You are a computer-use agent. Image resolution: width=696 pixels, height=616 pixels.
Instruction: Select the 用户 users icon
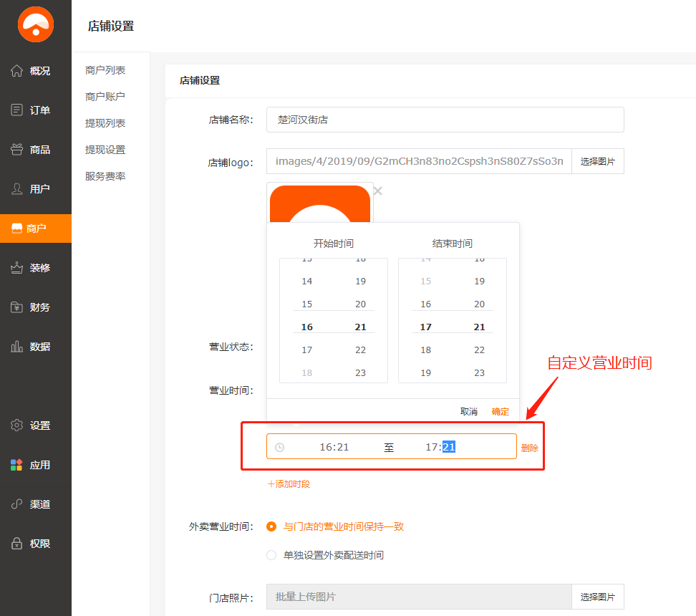tap(17, 189)
